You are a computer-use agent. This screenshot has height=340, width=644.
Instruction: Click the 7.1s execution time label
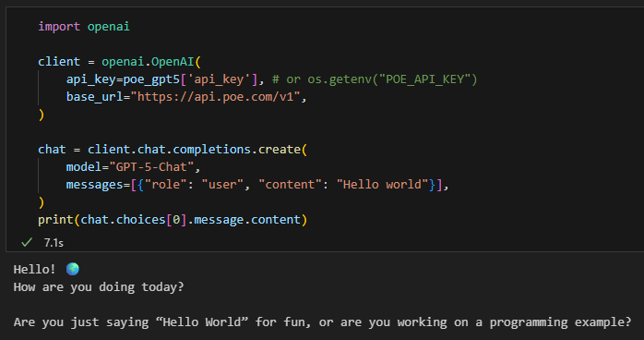[x=54, y=243]
